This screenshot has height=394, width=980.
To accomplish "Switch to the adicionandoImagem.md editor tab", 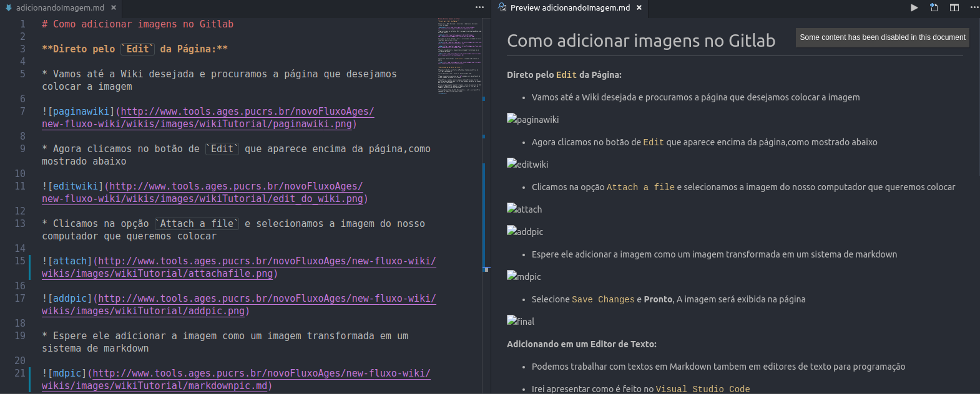I will [x=60, y=7].
